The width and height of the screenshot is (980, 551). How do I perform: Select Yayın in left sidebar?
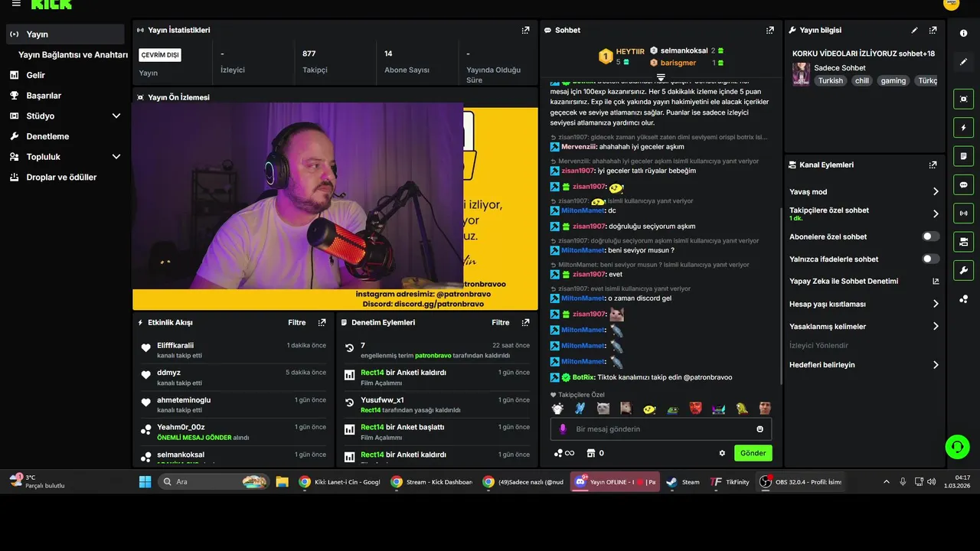tap(65, 34)
